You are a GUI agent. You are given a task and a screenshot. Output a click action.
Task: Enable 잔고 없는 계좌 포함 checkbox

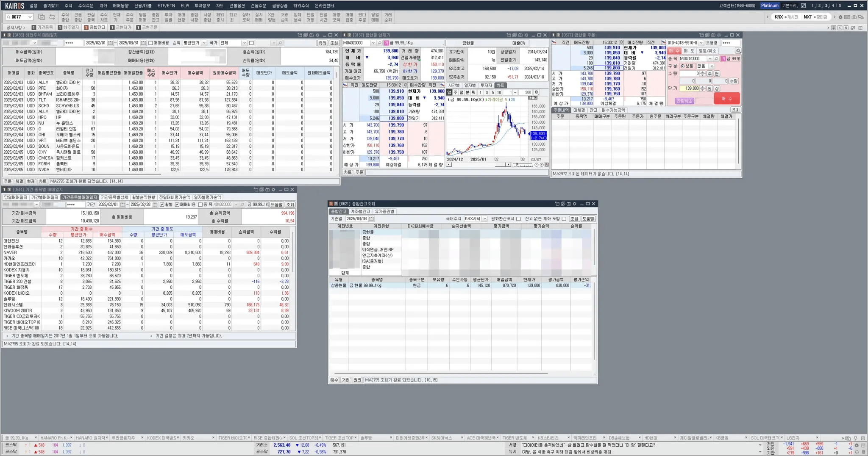(x=564, y=219)
